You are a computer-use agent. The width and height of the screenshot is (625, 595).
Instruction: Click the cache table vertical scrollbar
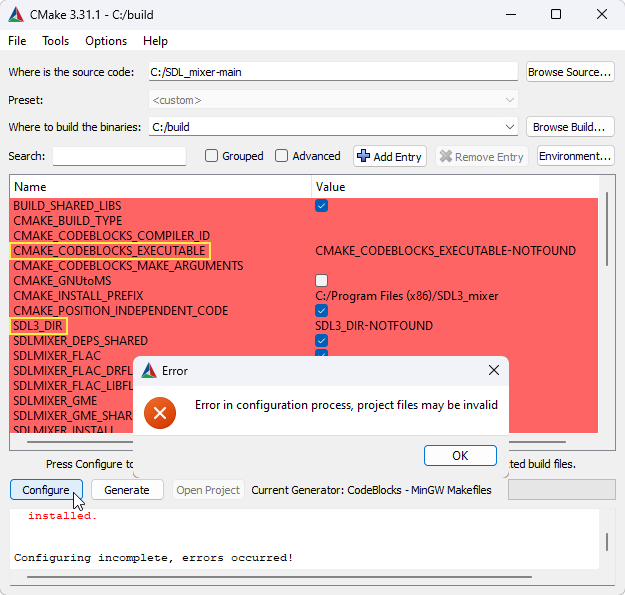point(607,229)
